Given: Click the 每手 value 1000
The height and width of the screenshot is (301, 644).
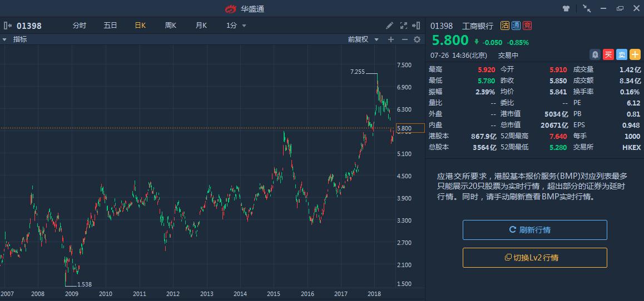Looking at the screenshot, I should 632,136.
